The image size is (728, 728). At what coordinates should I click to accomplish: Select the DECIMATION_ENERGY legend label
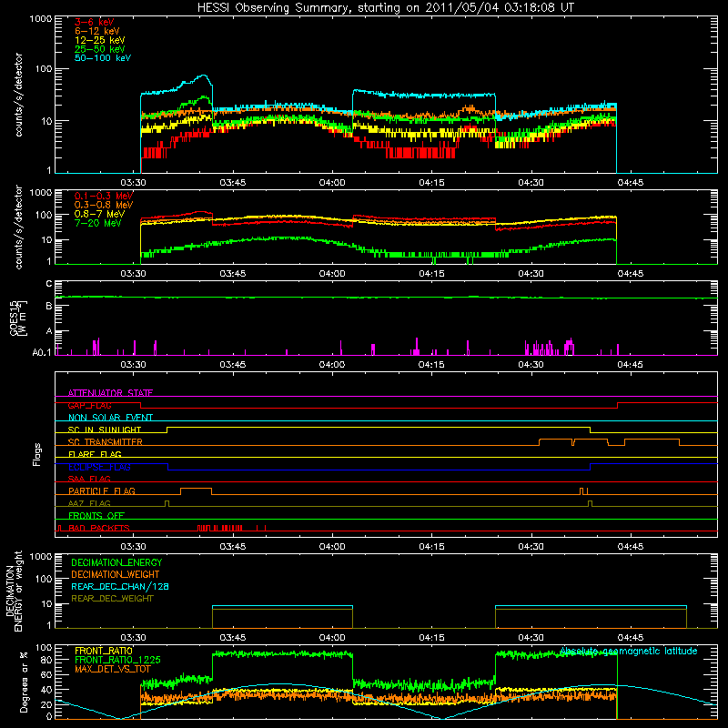pos(116,562)
